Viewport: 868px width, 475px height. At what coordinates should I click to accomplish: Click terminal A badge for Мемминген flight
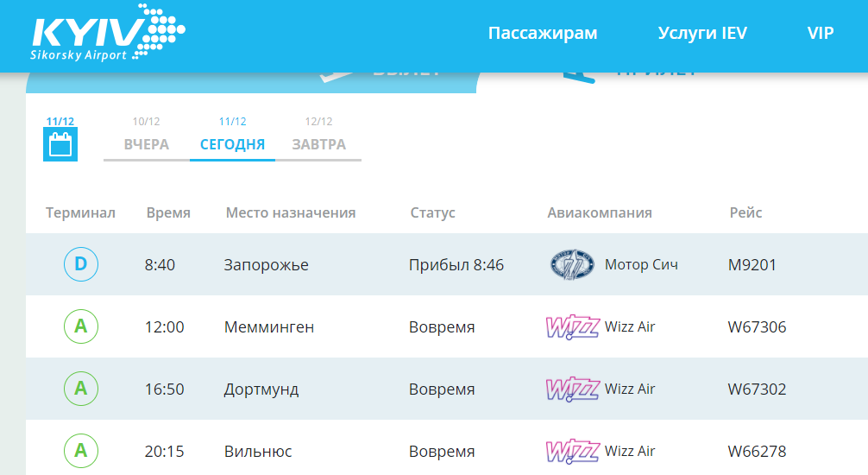81,326
